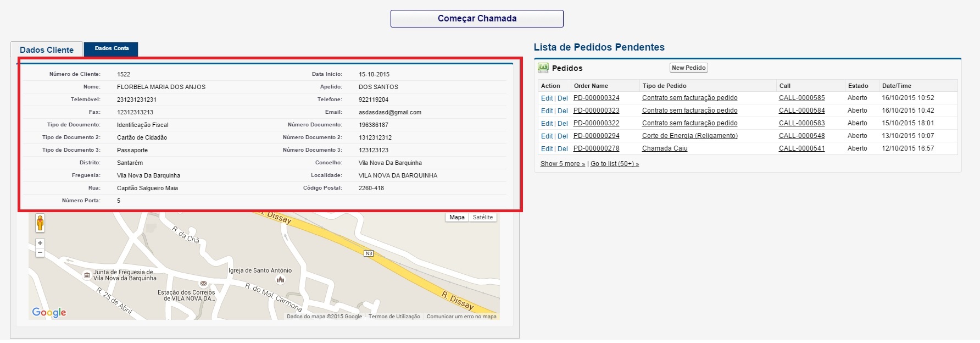Zoom out on the map
The width and height of the screenshot is (980, 343).
[x=40, y=253]
